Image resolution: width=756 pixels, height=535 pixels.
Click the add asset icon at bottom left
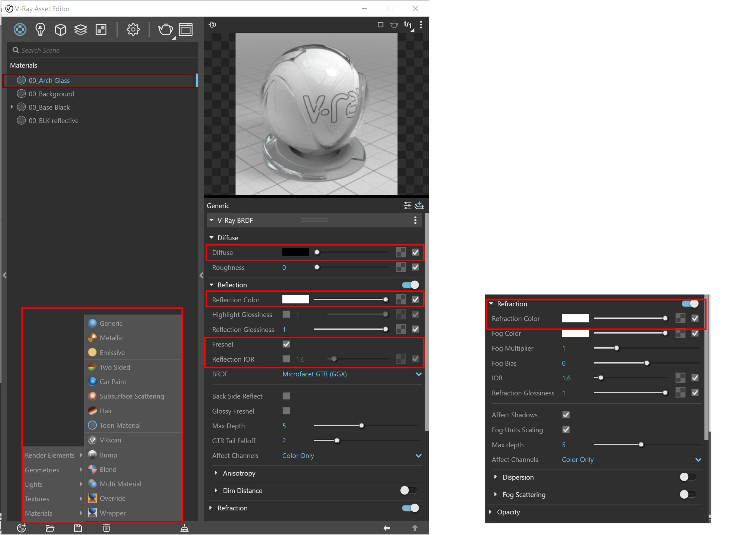(22, 528)
